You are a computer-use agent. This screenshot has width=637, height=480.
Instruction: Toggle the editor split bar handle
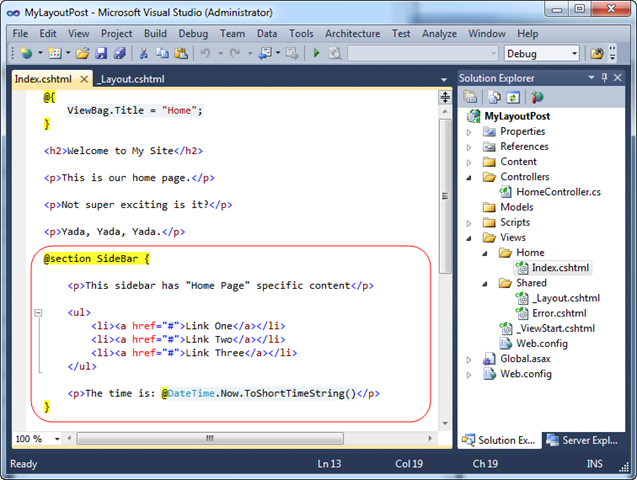coord(445,97)
